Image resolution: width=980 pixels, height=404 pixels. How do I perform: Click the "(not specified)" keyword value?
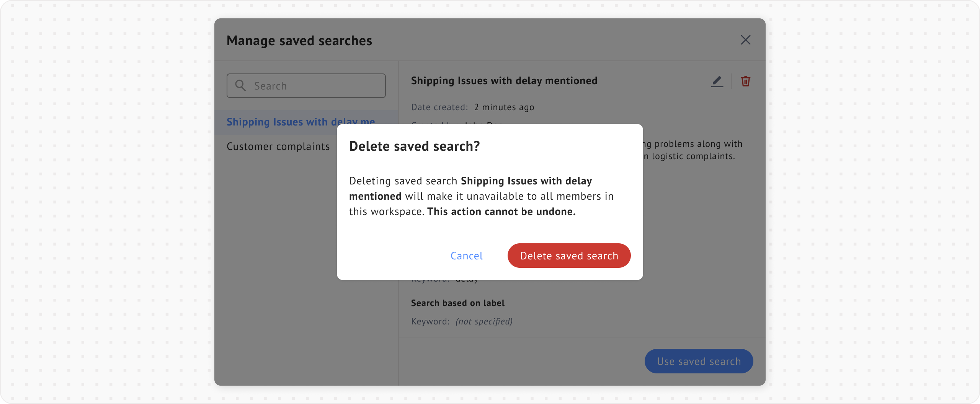pyautogui.click(x=484, y=321)
